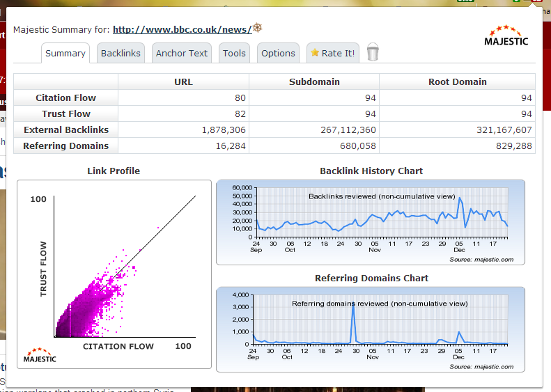This screenshot has width=551, height=392.
Task: Click the Rate It! tab
Action: (x=333, y=53)
